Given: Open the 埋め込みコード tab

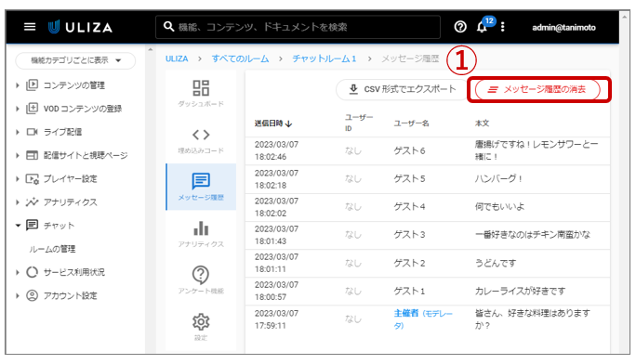Looking at the screenshot, I should [201, 140].
